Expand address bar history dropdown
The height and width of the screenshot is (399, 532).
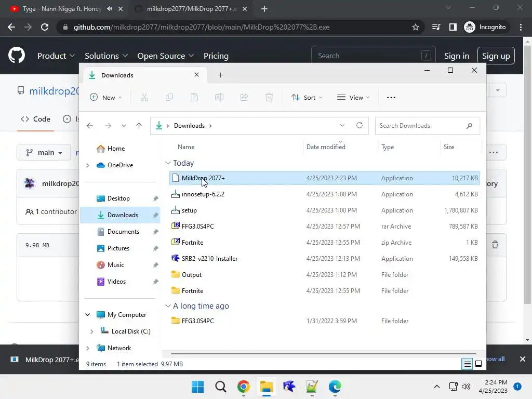coord(342,126)
